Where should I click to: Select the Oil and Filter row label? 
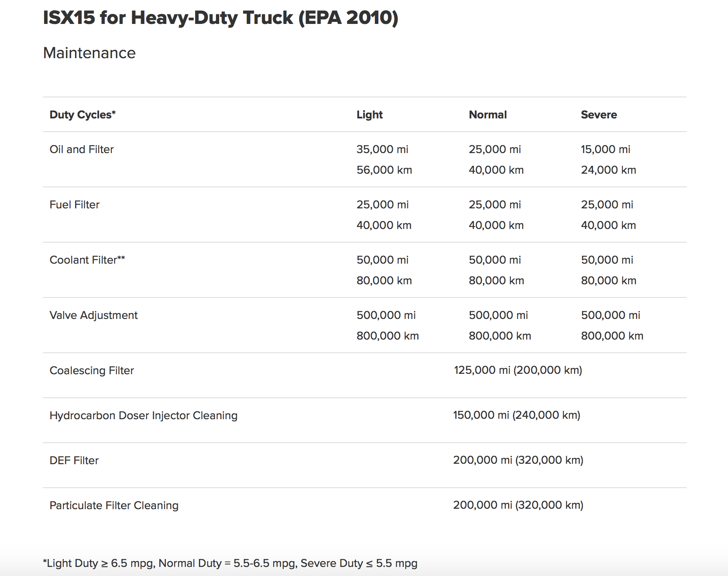point(81,149)
